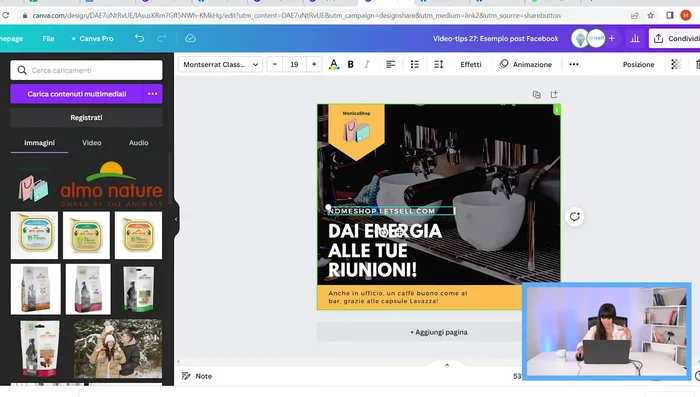Open analytics bar chart icon
Image resolution: width=700 pixels, height=397 pixels.
pyautogui.click(x=635, y=39)
